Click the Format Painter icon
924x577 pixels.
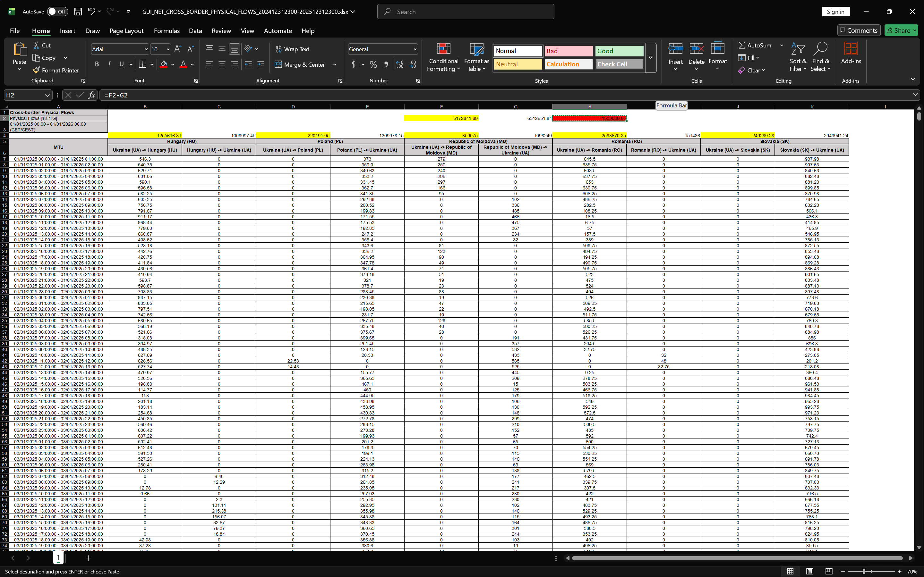37,70
